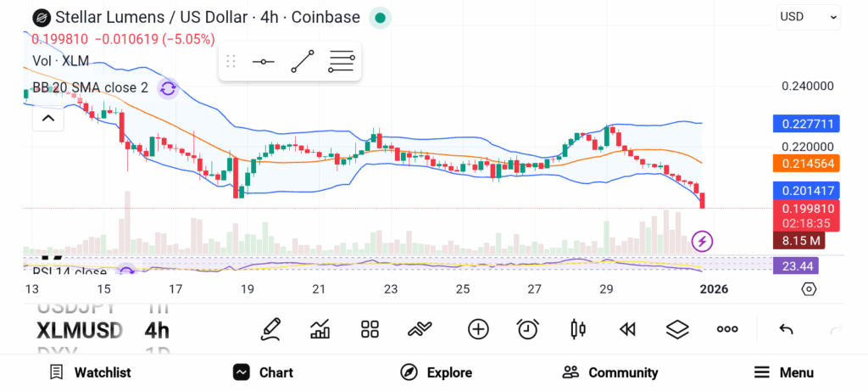Click the undo arrow
The image size is (868, 391).
pyautogui.click(x=786, y=329)
